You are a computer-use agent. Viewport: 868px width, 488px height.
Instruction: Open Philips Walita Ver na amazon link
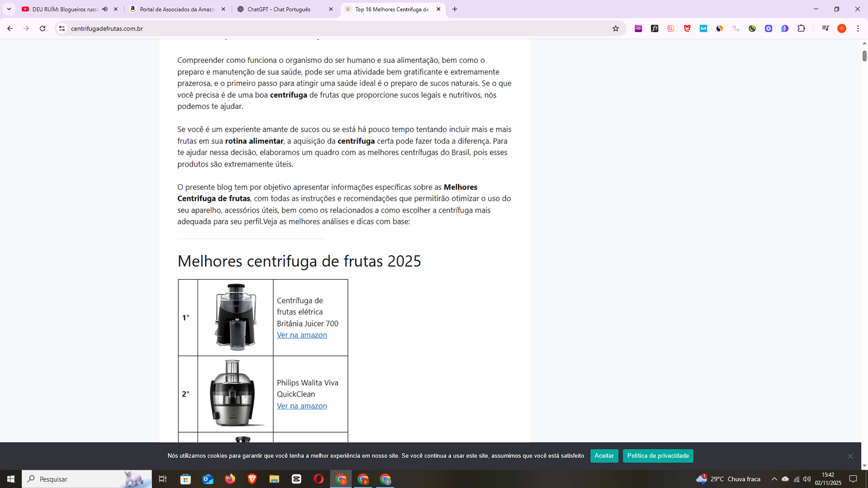(302, 406)
